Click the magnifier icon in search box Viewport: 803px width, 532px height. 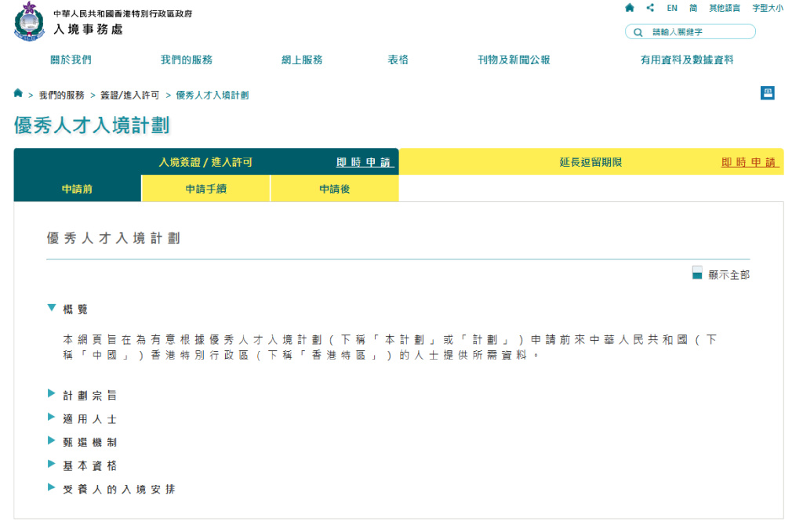[638, 32]
